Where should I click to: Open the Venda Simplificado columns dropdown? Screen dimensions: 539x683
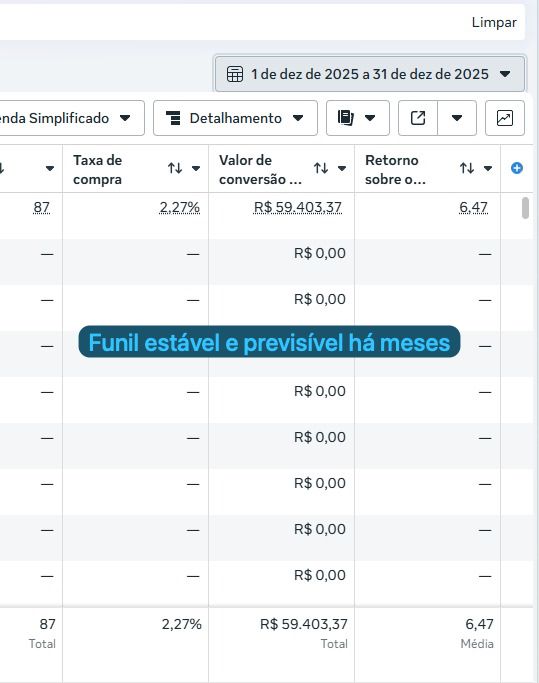(72, 118)
